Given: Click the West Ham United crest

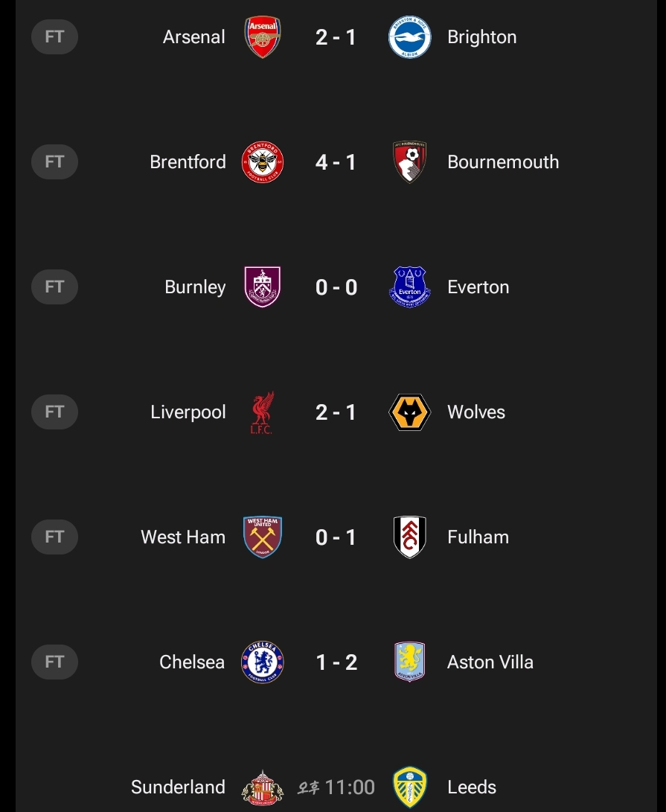Looking at the screenshot, I should [263, 537].
